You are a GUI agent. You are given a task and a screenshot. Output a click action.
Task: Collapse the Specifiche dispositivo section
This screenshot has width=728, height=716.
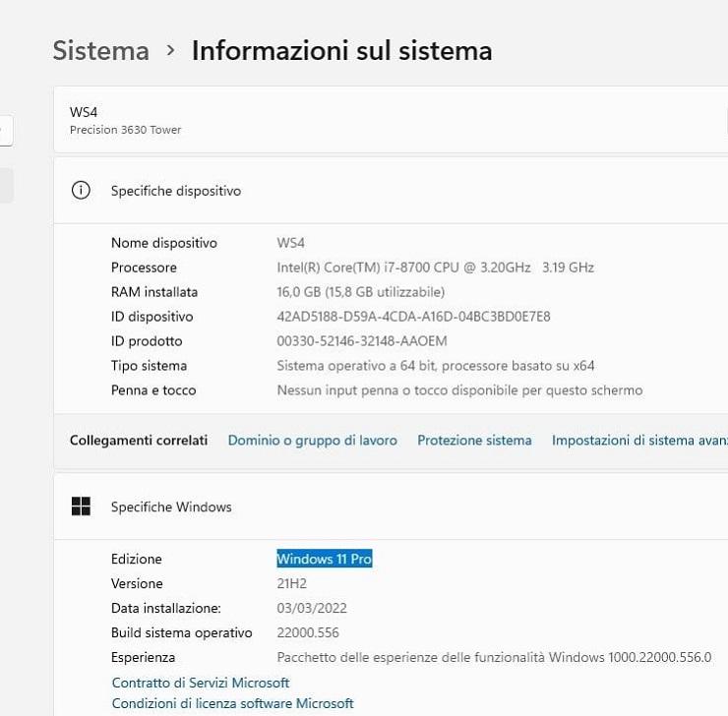pyautogui.click(x=391, y=190)
